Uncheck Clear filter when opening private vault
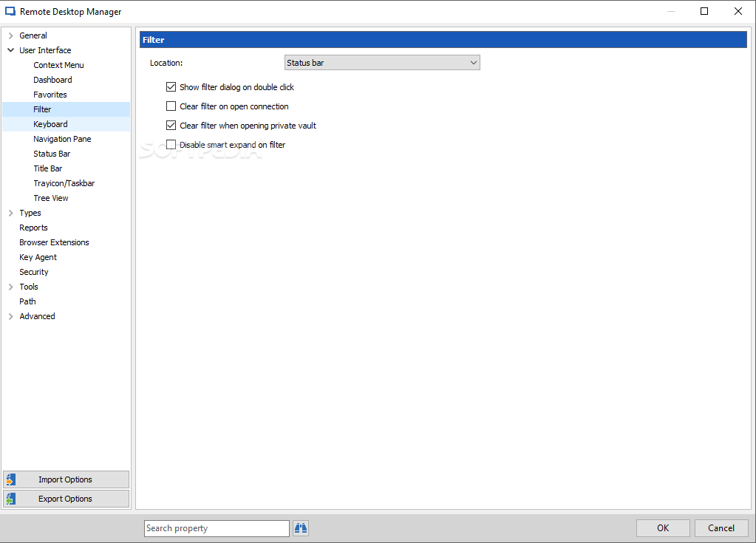Viewport: 756px width, 543px height. pos(171,126)
